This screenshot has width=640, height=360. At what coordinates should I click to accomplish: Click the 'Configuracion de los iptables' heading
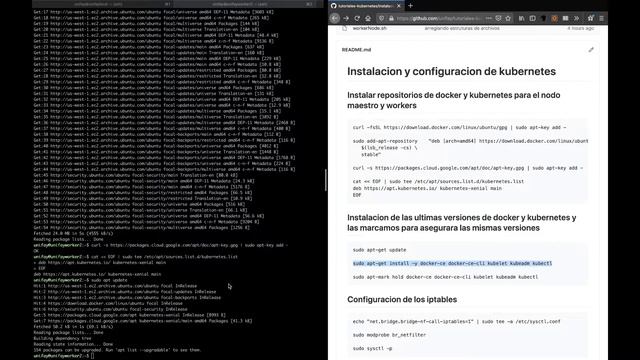point(402,300)
